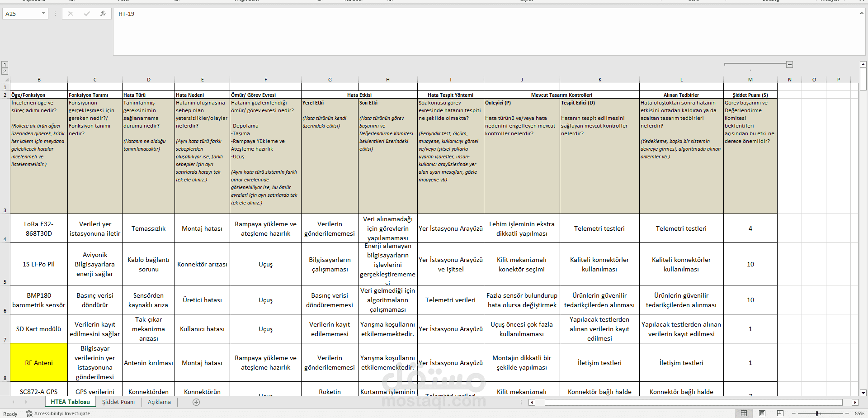Screen dimensions: 868x418
Task: Switch to Page Break Preview view
Action: click(x=780, y=413)
